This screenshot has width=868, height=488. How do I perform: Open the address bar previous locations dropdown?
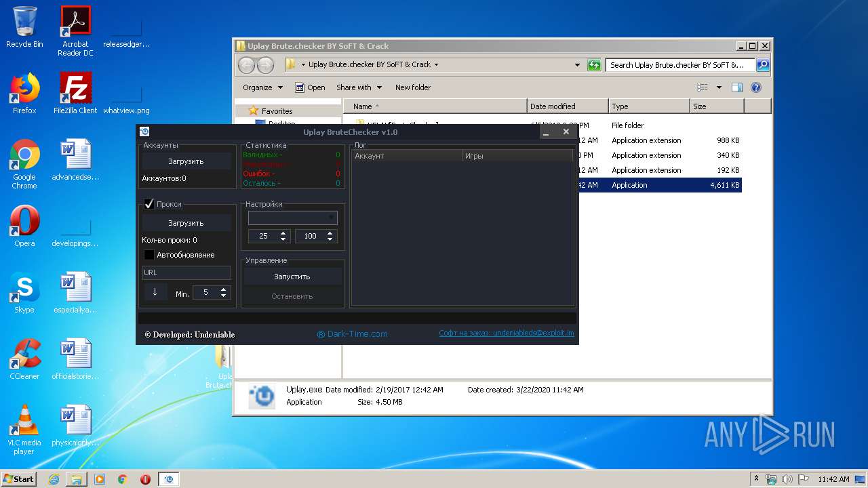577,65
